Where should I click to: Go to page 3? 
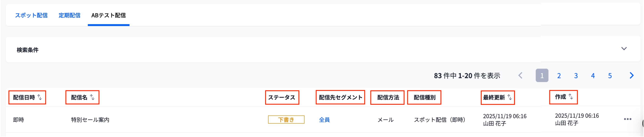(576, 76)
